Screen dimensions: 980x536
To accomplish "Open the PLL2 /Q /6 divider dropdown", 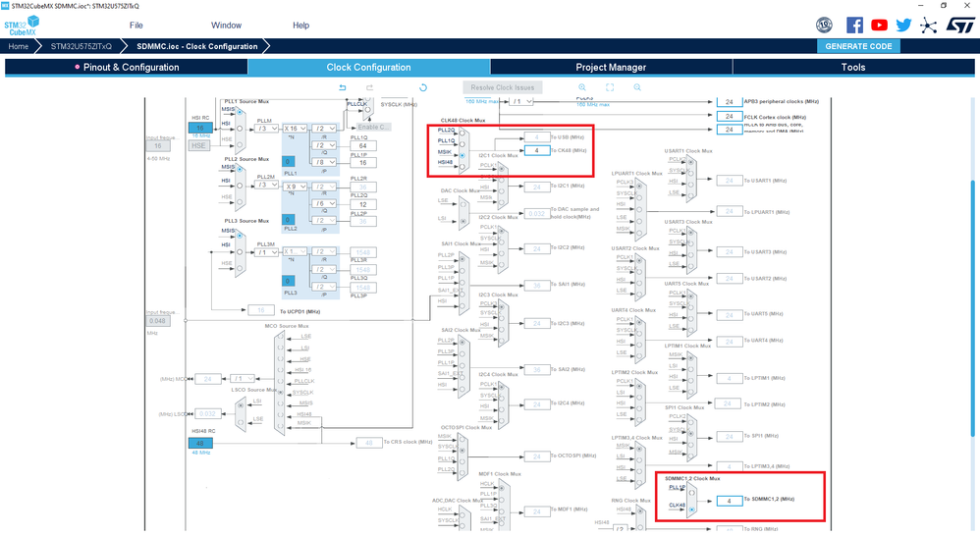I will pos(324,203).
